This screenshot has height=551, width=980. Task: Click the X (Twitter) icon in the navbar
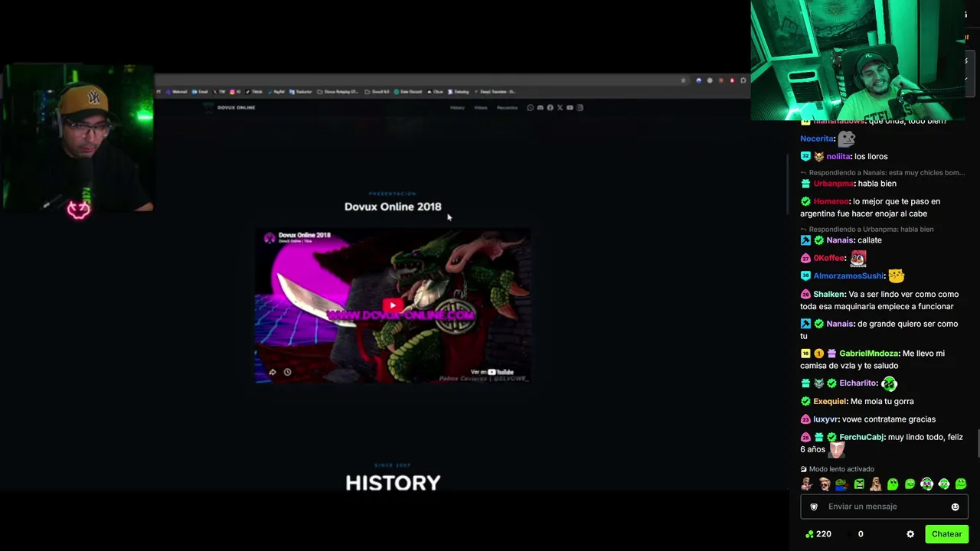560,108
